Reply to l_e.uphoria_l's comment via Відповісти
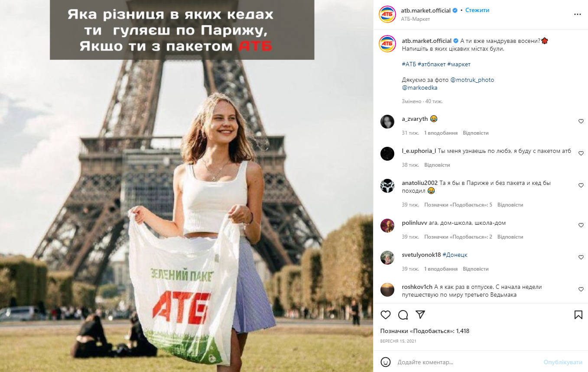588x372 pixels. click(x=437, y=165)
